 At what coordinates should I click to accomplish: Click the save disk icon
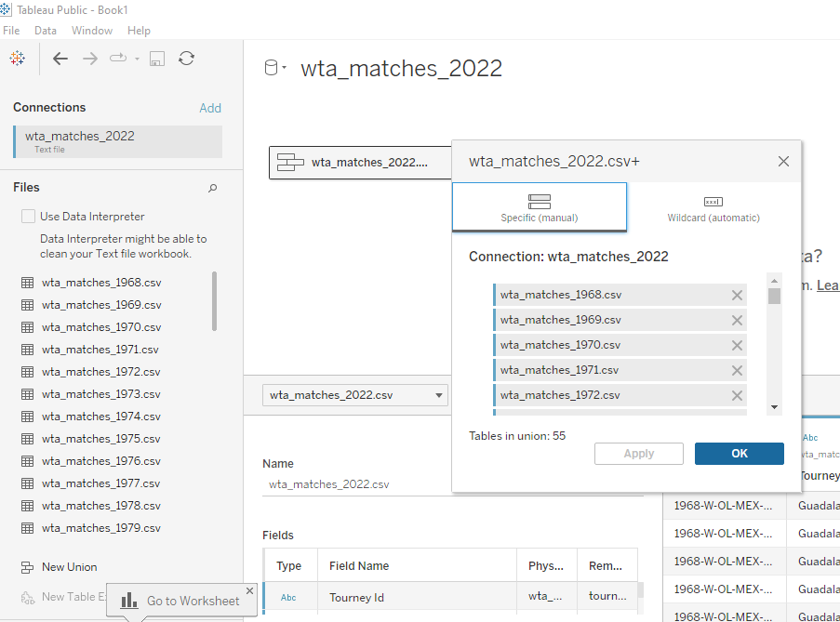coord(156,59)
